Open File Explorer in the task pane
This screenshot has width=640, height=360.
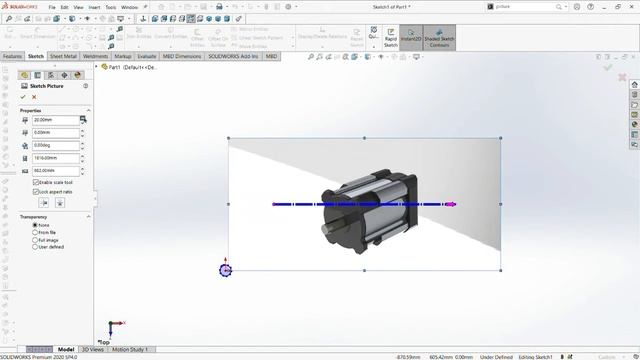[x=634, y=105]
